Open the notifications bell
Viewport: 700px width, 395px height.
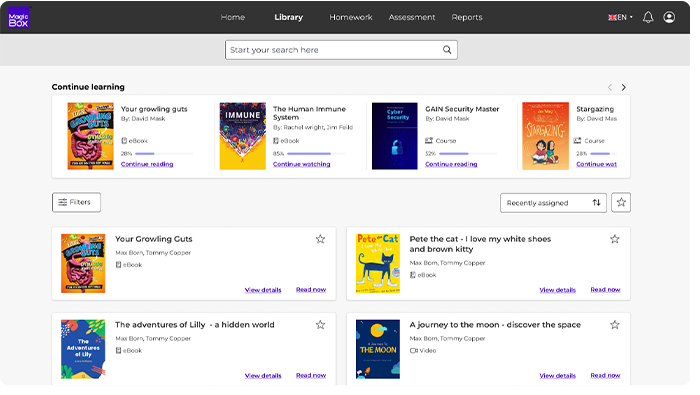[x=648, y=17]
